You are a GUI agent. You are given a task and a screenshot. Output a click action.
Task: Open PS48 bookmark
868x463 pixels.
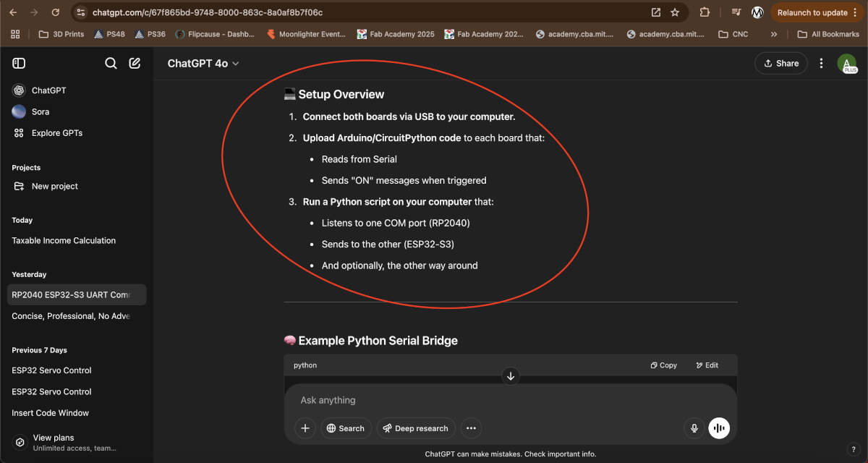click(x=109, y=34)
